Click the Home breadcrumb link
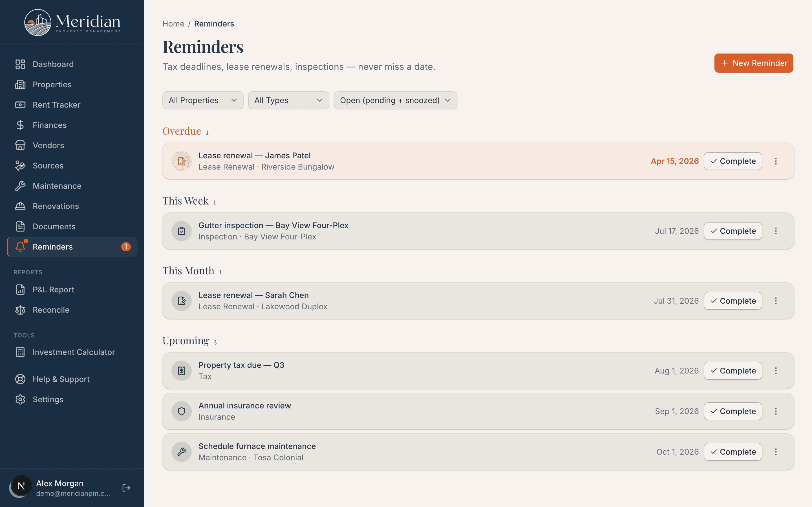 click(x=173, y=24)
